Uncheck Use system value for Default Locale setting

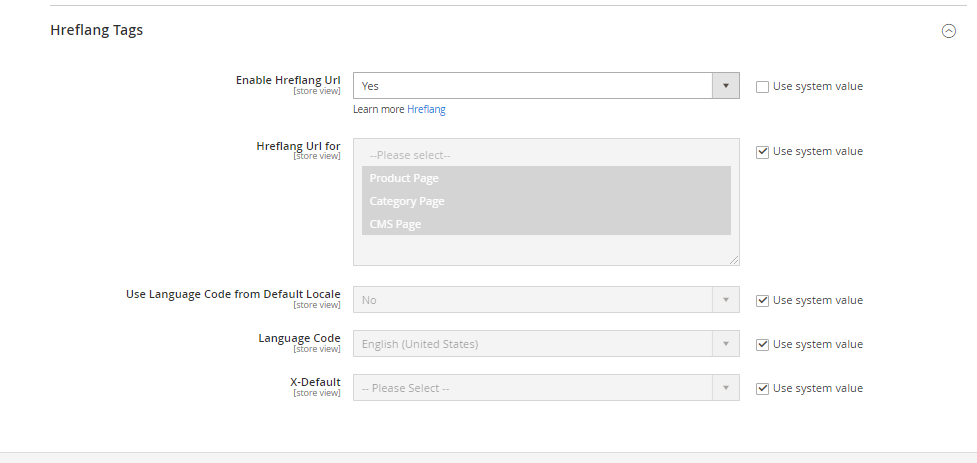tap(763, 301)
